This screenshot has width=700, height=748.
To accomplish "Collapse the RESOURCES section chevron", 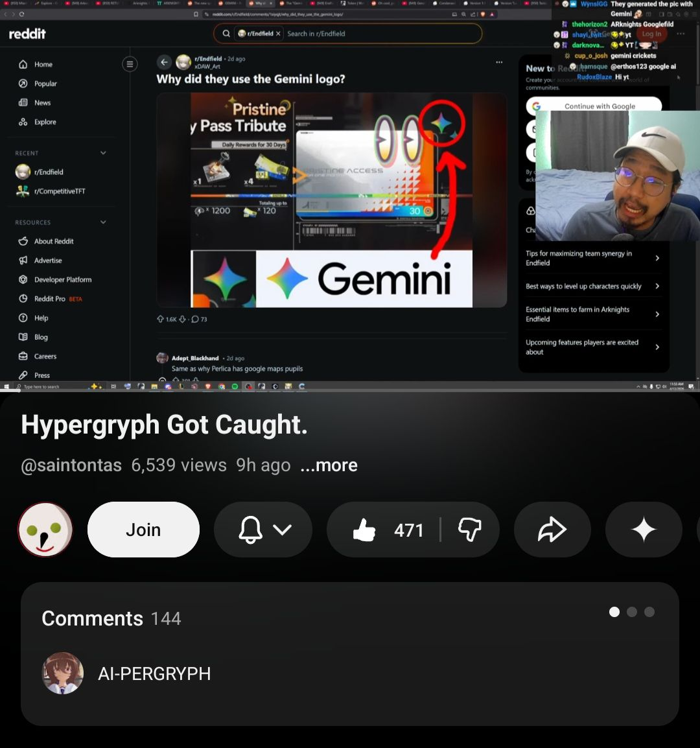I will click(103, 222).
